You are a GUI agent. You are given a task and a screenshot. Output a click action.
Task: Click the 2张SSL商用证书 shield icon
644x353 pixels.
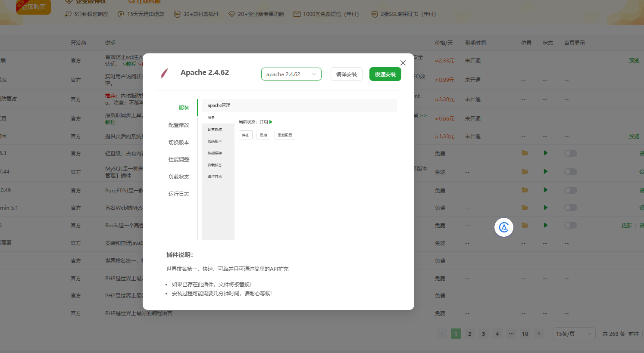click(x=375, y=14)
